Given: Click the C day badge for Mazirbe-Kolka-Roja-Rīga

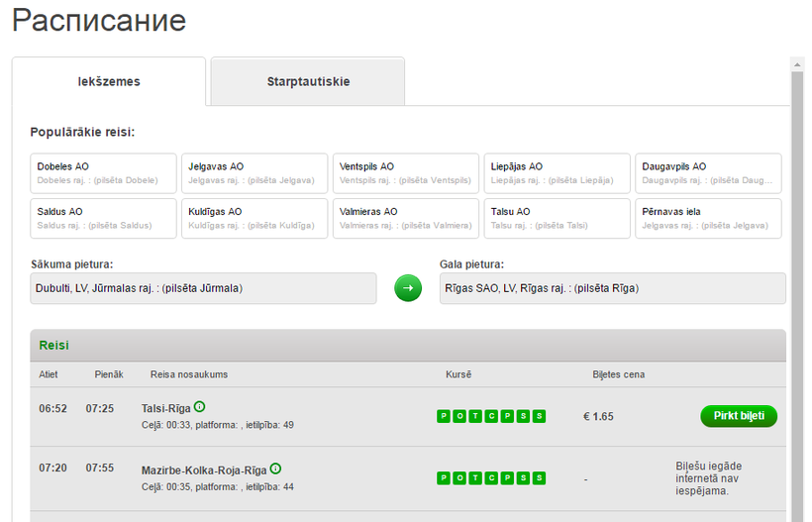Looking at the screenshot, I should tap(491, 478).
